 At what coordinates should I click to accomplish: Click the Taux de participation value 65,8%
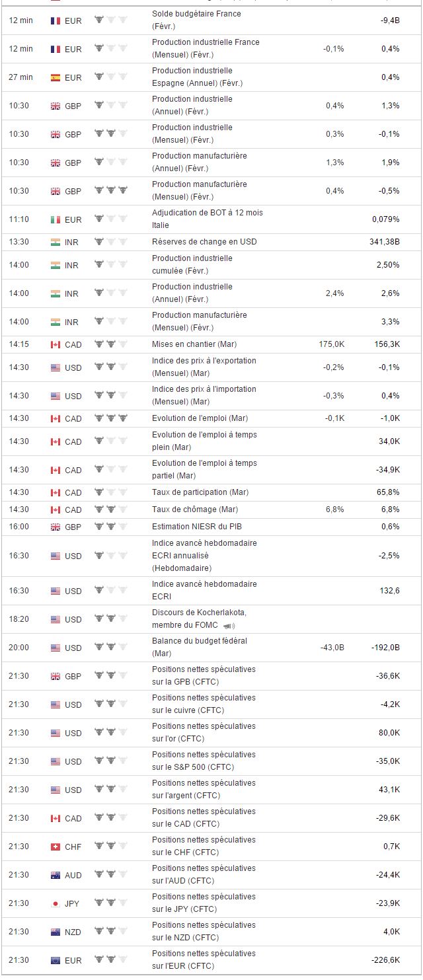point(390,492)
